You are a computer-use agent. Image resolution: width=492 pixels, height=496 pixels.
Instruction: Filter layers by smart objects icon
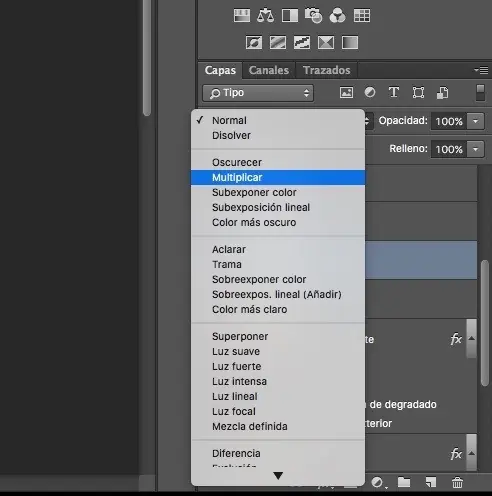coord(442,93)
